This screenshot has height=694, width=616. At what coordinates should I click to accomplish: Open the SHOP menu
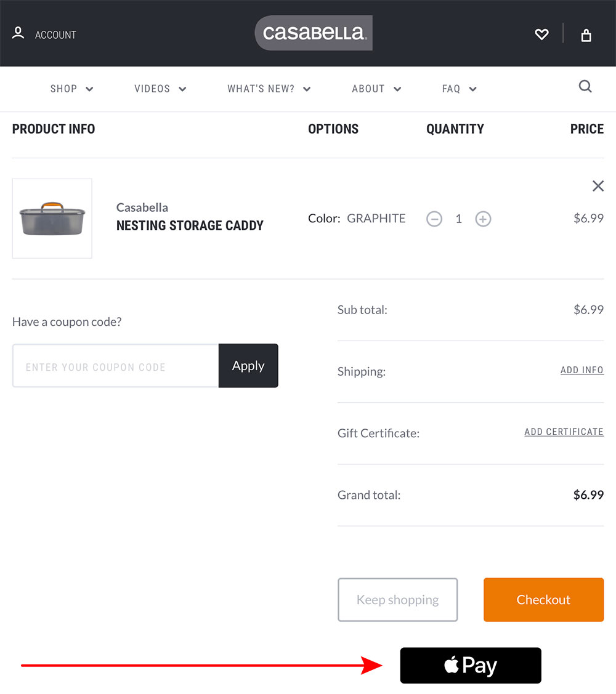tap(64, 89)
